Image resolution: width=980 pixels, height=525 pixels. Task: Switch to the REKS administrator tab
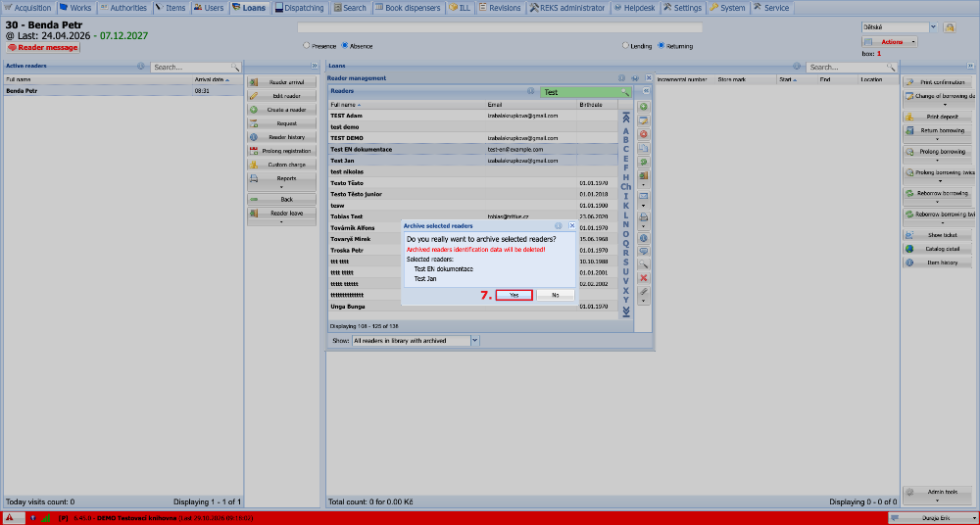click(567, 8)
